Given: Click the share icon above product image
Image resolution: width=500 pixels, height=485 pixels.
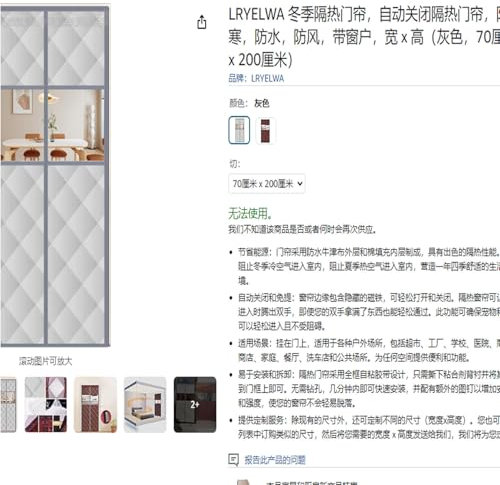Looking at the screenshot, I should pos(202,22).
